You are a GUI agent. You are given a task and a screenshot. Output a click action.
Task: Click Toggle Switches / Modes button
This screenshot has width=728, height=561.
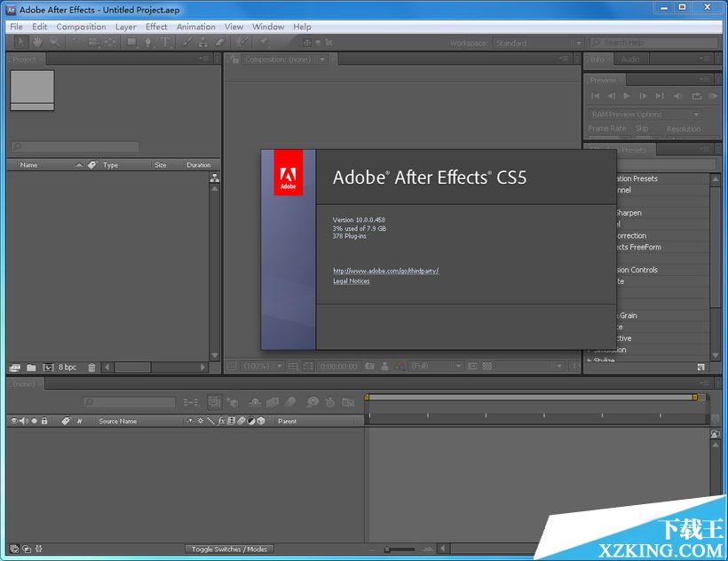[229, 549]
